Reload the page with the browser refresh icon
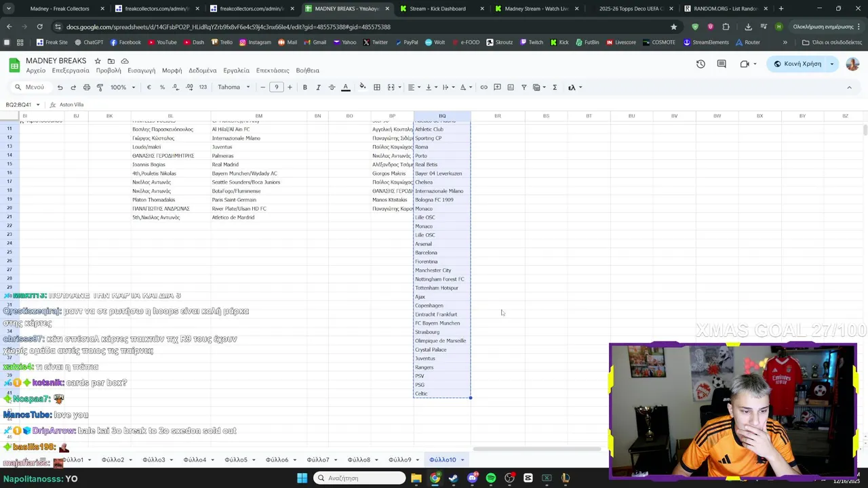868x488 pixels. point(39,26)
